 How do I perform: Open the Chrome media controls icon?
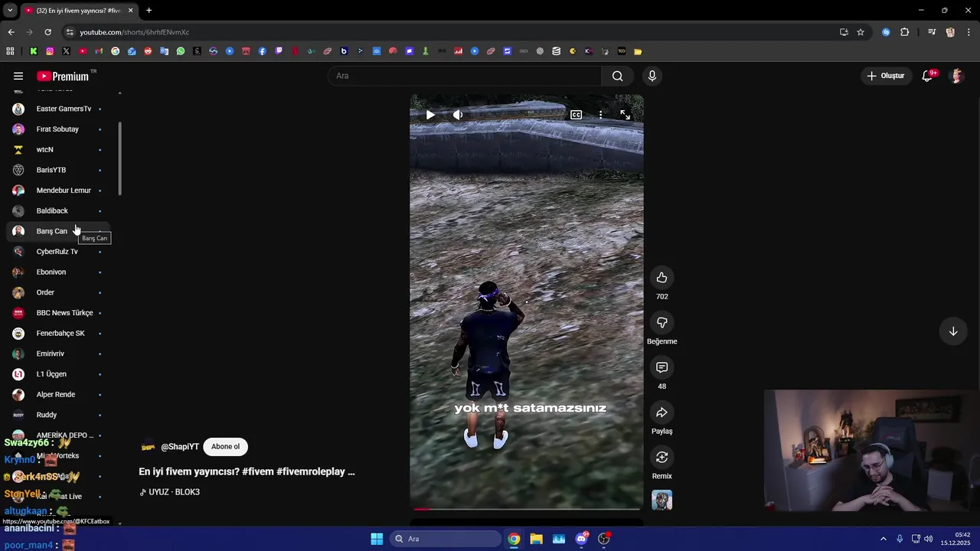pos(932,32)
